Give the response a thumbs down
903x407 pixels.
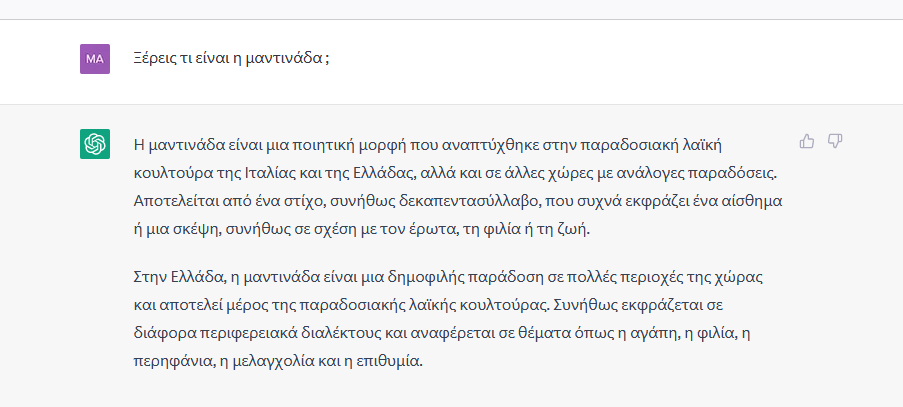835,141
